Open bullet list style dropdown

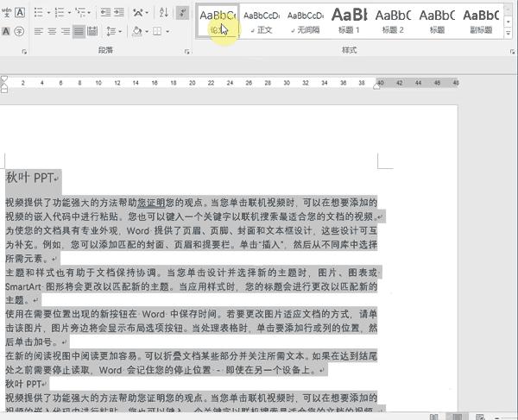coord(48,13)
